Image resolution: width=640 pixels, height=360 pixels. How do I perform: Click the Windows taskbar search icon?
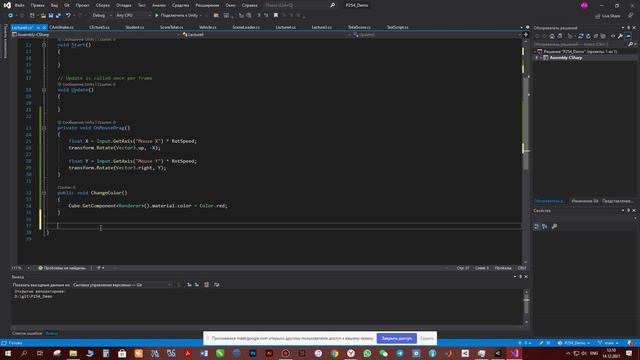(x=24, y=353)
